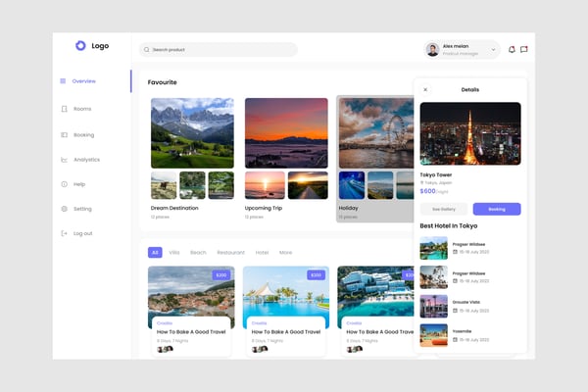This screenshot has height=392, width=588.
Task: Close the Details panel with X
Action: tap(425, 89)
